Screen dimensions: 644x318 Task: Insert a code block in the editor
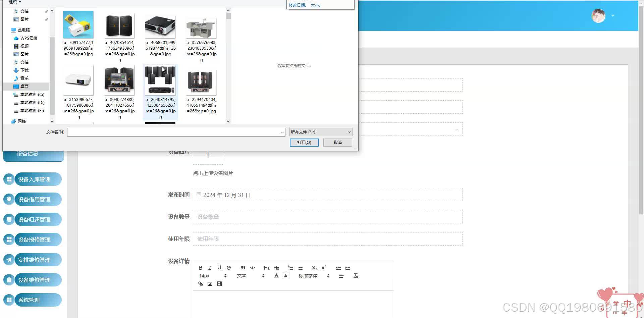(x=253, y=268)
